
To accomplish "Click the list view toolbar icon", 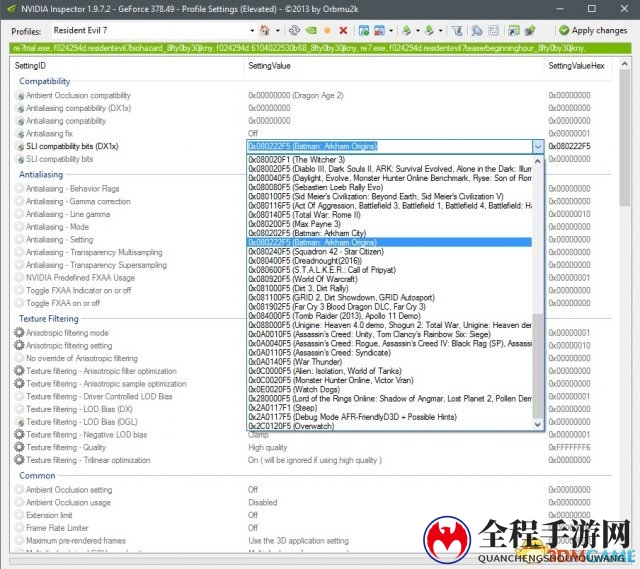I will tap(493, 30).
